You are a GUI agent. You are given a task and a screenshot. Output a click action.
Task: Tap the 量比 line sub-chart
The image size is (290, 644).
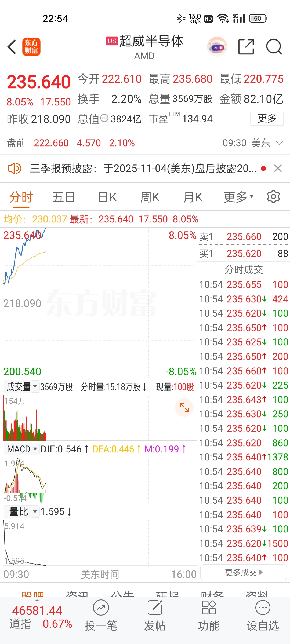click(100, 543)
